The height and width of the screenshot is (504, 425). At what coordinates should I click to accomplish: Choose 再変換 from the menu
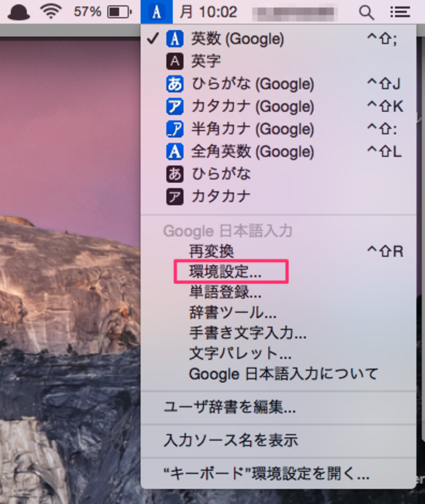click(279, 251)
